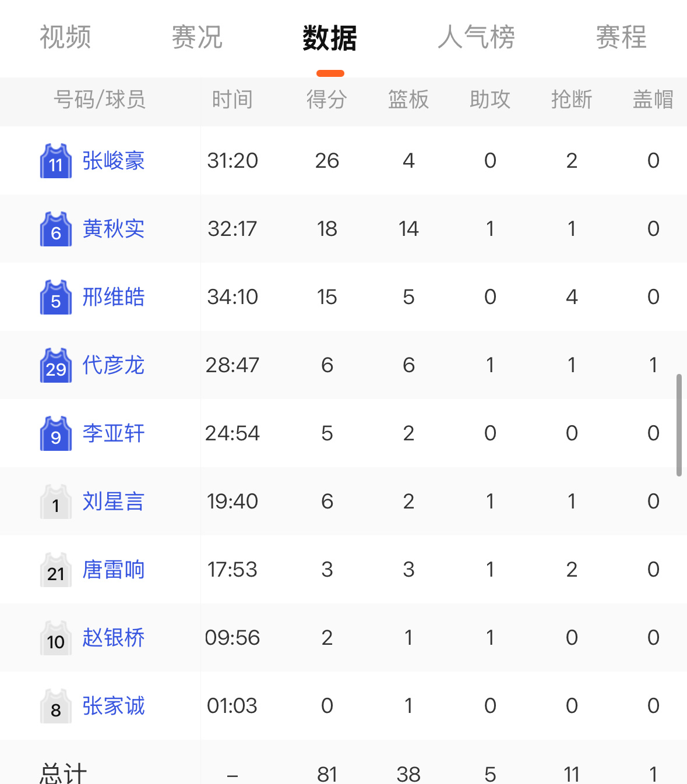Click the time value 32:17
Viewport: 687px width, 784px height.
click(x=232, y=229)
